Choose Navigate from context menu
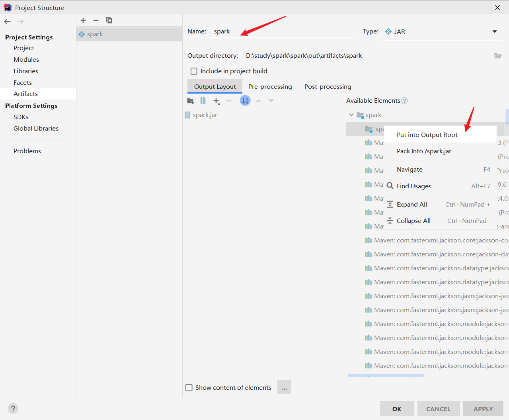The height and width of the screenshot is (420, 509). click(x=441, y=170)
